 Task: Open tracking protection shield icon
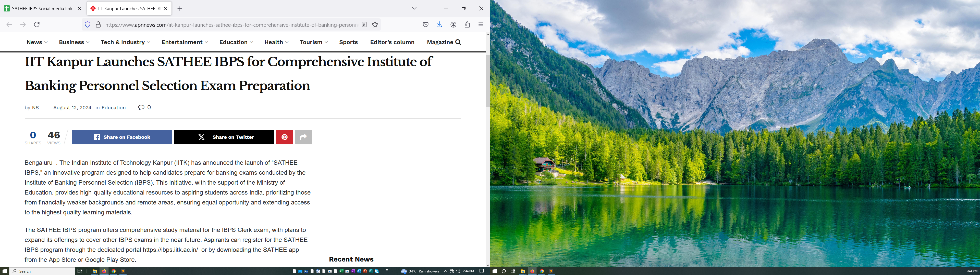(x=88, y=25)
